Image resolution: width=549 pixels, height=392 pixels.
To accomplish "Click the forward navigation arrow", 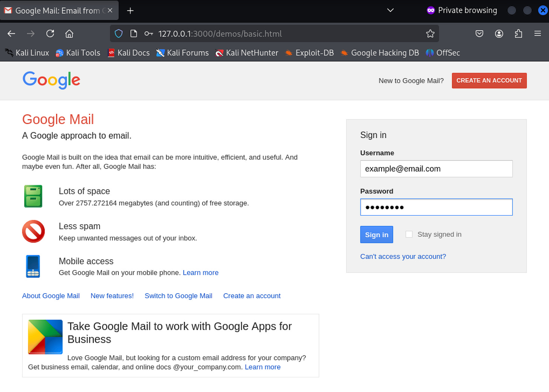I will coord(31,34).
